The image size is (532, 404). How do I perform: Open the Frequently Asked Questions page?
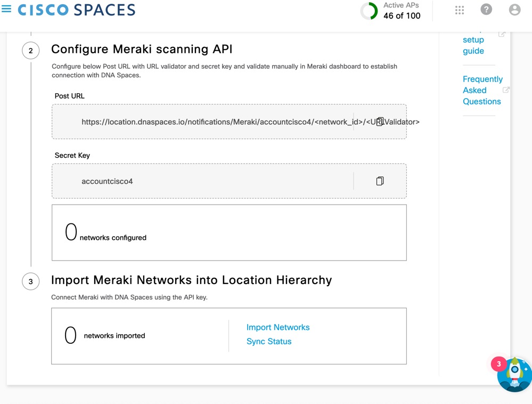pos(482,90)
